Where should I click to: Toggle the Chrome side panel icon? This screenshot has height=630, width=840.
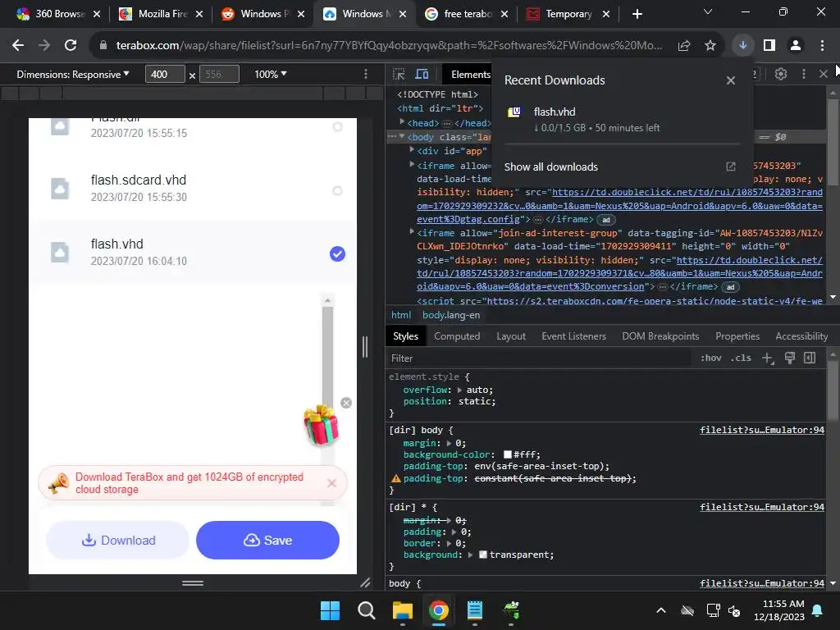click(x=769, y=46)
